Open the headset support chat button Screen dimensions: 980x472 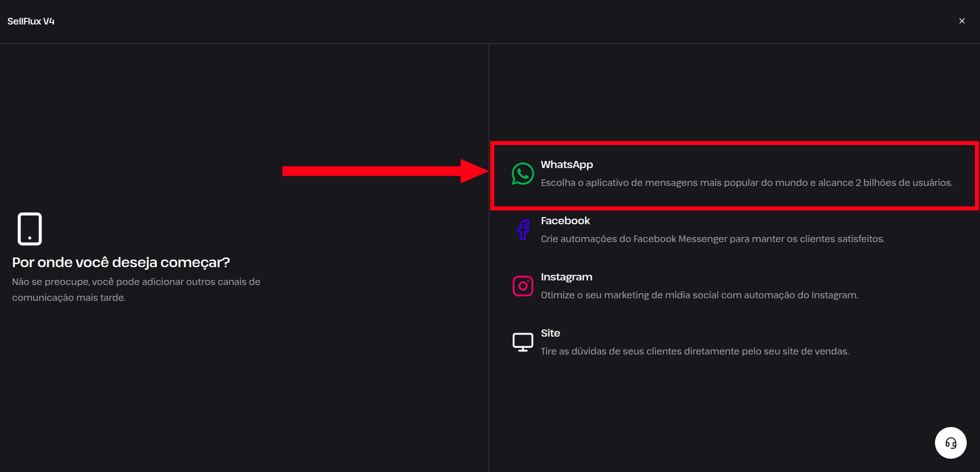point(950,443)
